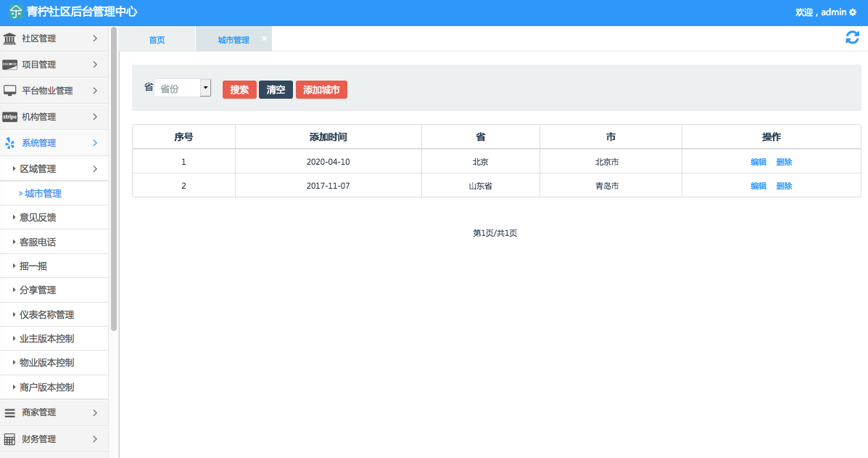Click the 青柠社区后台管理中心 title

(82, 12)
